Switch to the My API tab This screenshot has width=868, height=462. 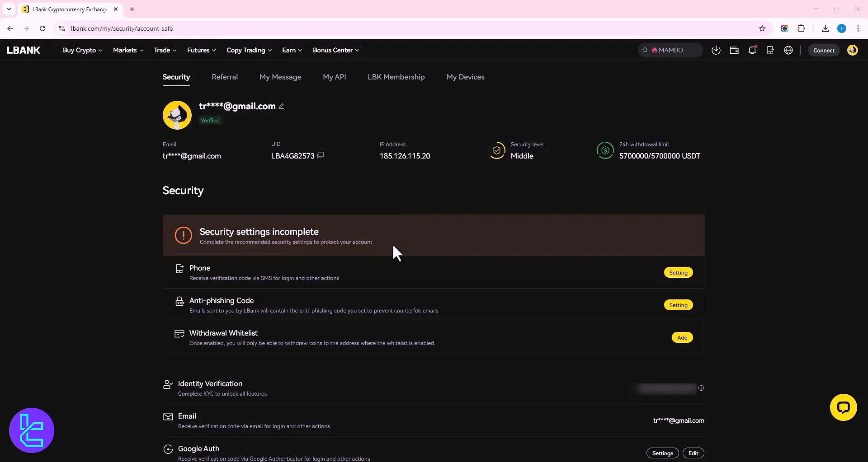335,77
